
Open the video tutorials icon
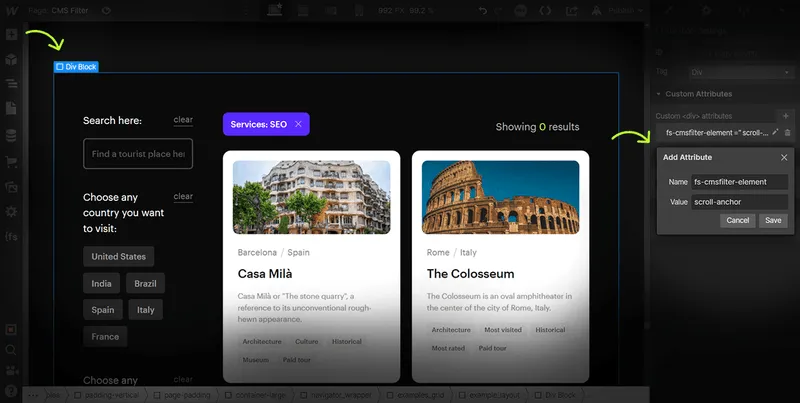11,371
